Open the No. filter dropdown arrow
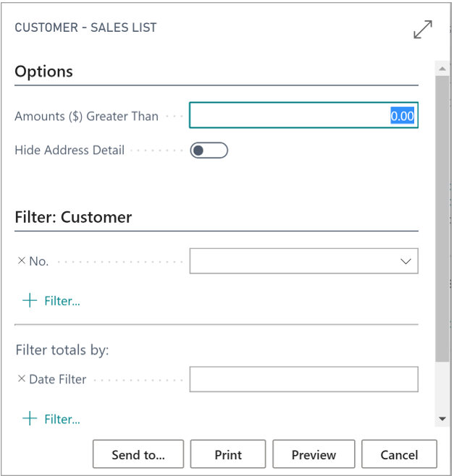 click(x=405, y=261)
